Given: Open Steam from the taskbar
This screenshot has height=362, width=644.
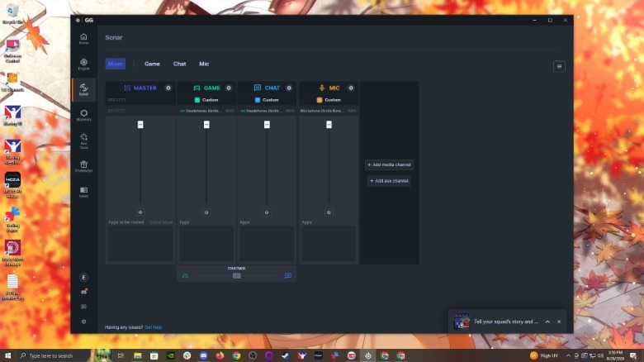Looking at the screenshot, I should 286,355.
